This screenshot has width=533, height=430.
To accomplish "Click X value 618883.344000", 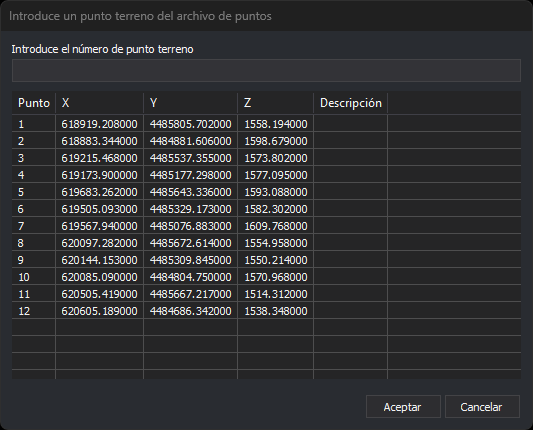I will pyautogui.click(x=99, y=141).
